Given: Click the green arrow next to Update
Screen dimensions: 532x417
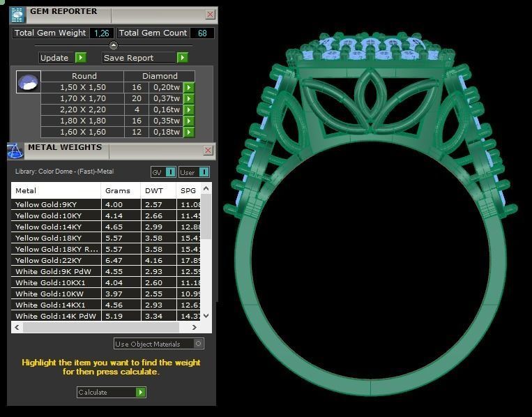Looking at the screenshot, I should click(x=81, y=58).
